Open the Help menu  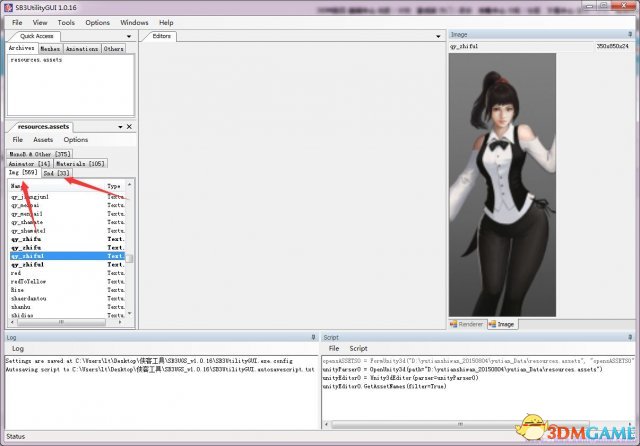166,22
